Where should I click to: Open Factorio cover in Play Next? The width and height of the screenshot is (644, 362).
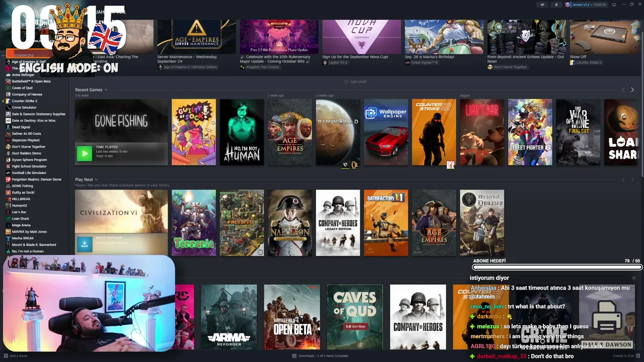point(242,223)
